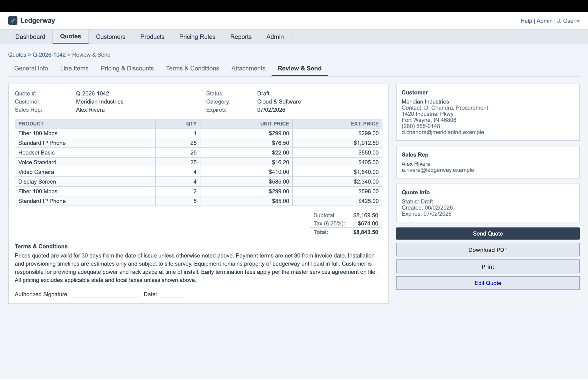Viewport: 588px width, 380px height.
Task: Click the UNIT PRICE column header
Action: [246, 124]
